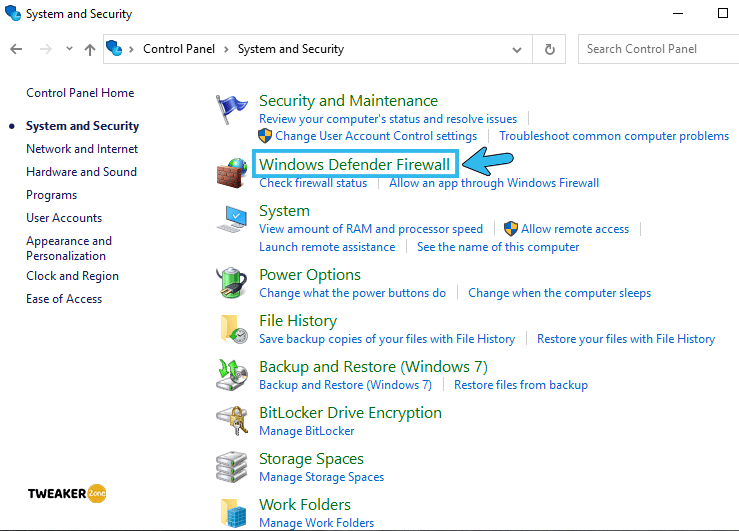
Task: Open the System heading link
Action: point(284,211)
